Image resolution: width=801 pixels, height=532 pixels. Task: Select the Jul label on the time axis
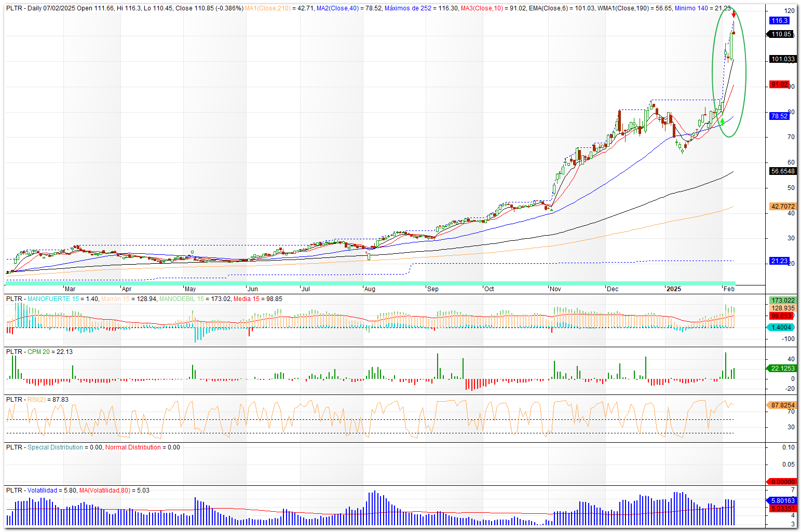point(306,289)
